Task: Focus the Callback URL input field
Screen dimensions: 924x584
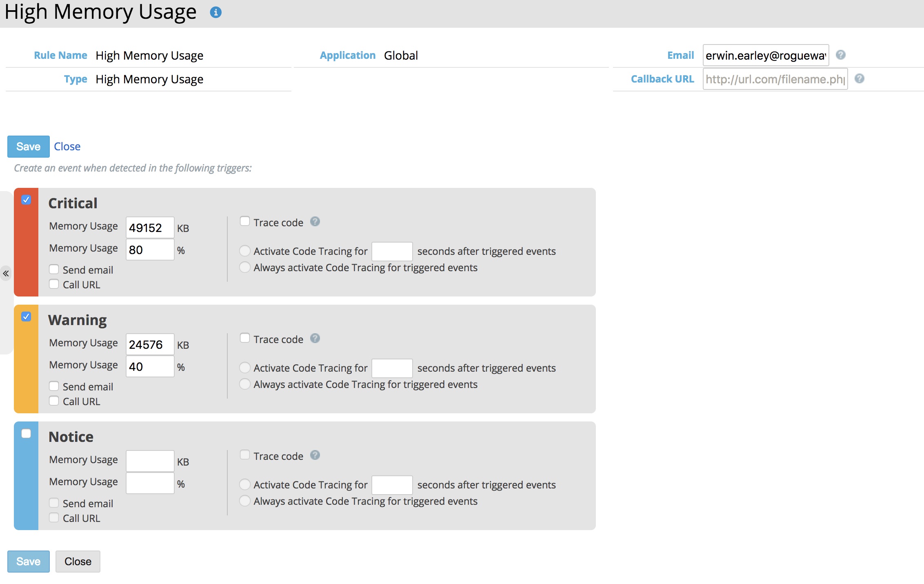Action: tap(775, 79)
